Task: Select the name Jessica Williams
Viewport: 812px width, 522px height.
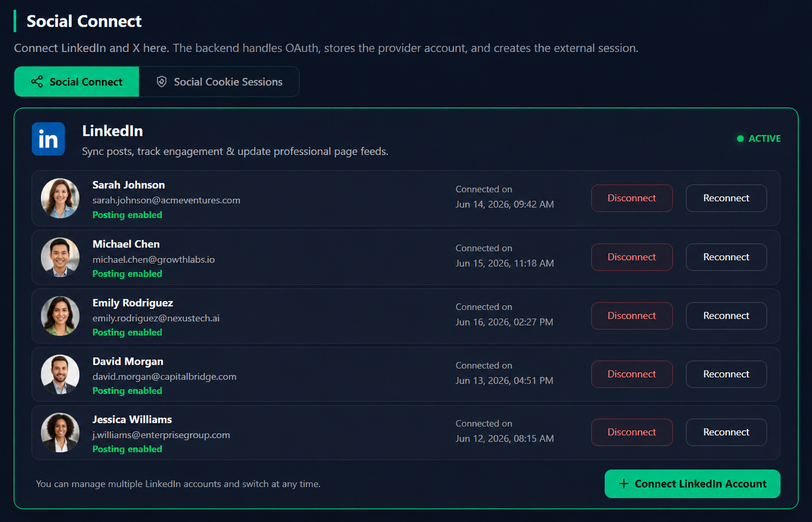Action: pyautogui.click(x=132, y=419)
